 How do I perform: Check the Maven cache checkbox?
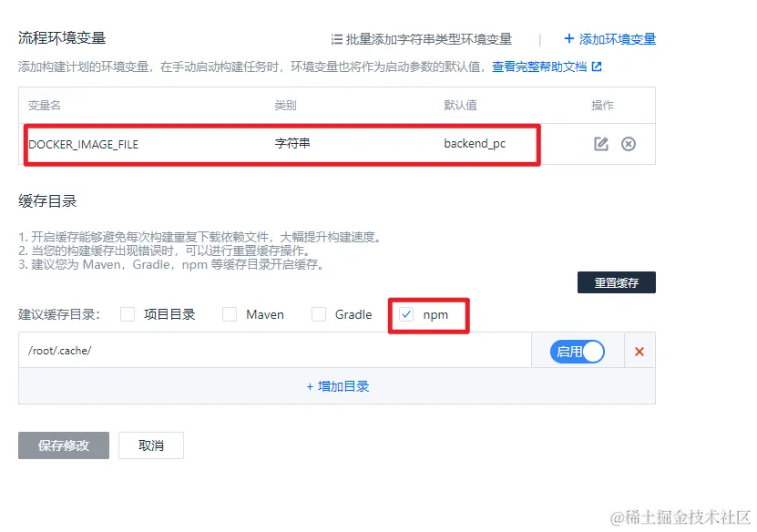230,314
